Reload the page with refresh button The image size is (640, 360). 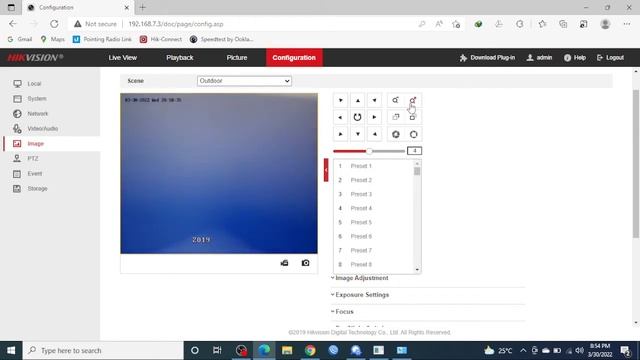[x=54, y=24]
